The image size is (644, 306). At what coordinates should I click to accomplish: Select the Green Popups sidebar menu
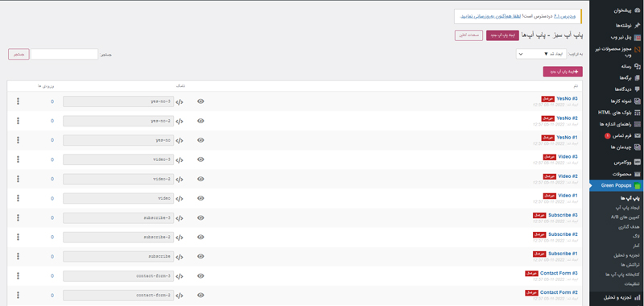(x=617, y=186)
